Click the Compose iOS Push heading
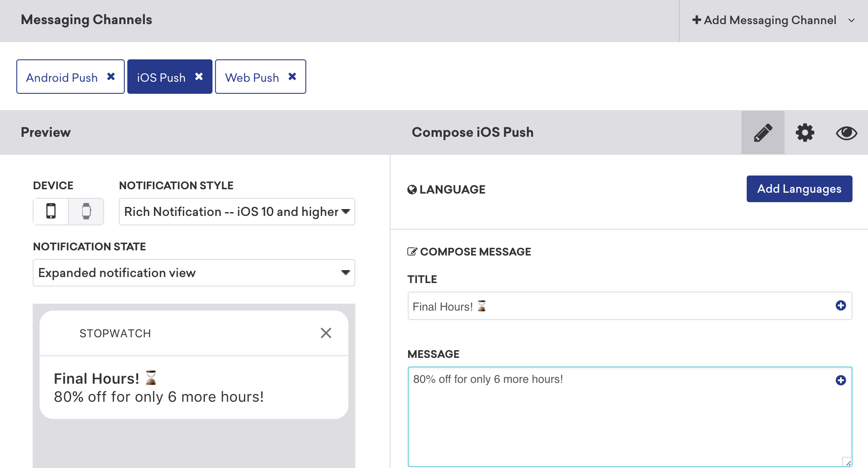 pyautogui.click(x=473, y=132)
